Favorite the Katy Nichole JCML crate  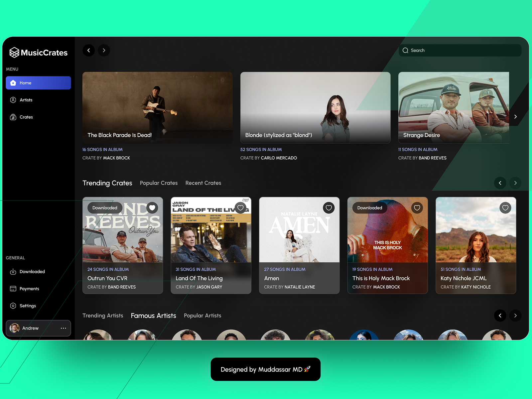[x=505, y=208]
